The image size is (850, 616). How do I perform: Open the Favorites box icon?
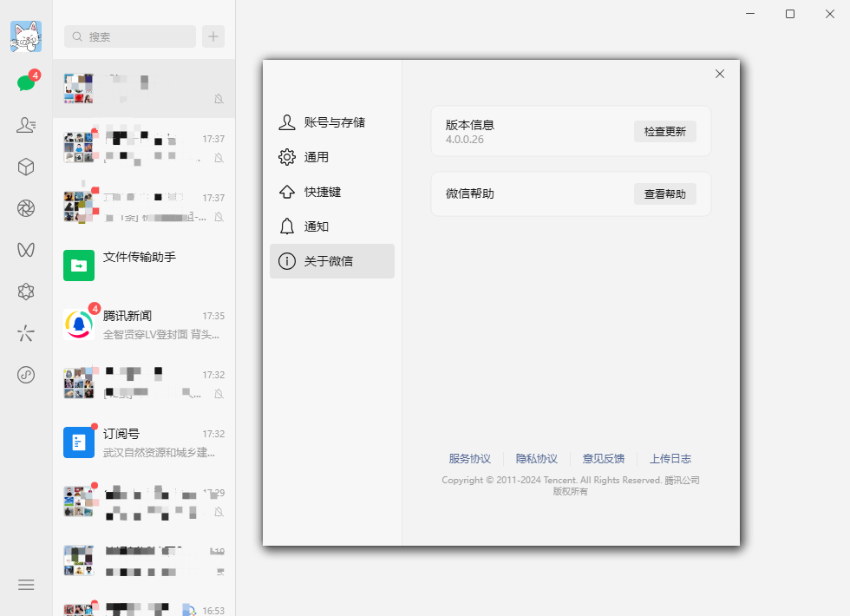(26, 166)
